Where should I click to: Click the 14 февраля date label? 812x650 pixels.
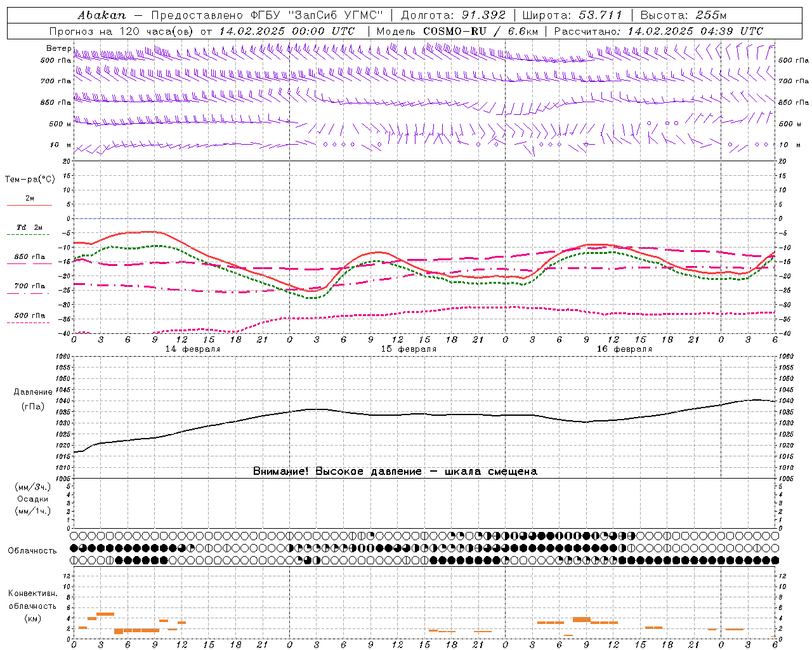[x=193, y=349]
